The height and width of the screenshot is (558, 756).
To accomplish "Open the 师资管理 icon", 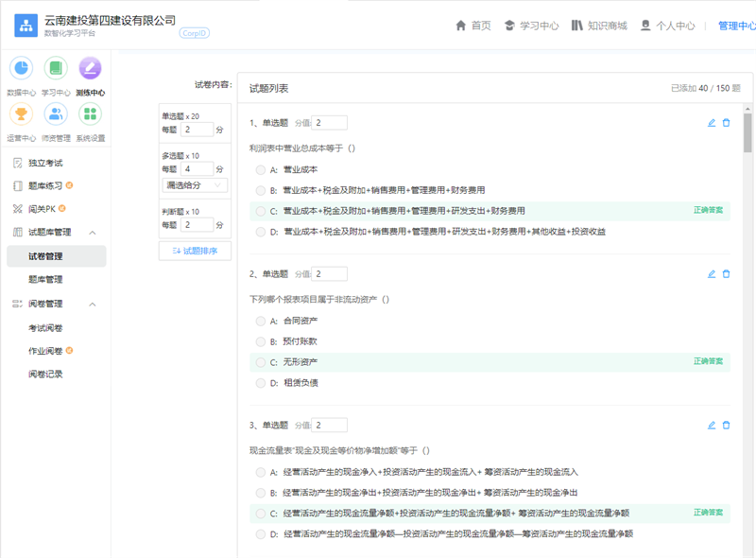I will (56, 114).
